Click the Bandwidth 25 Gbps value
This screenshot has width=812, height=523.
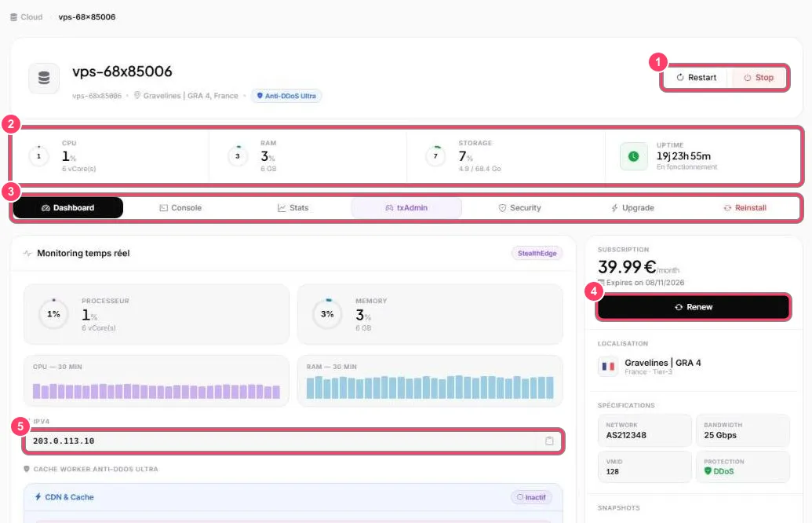720,435
